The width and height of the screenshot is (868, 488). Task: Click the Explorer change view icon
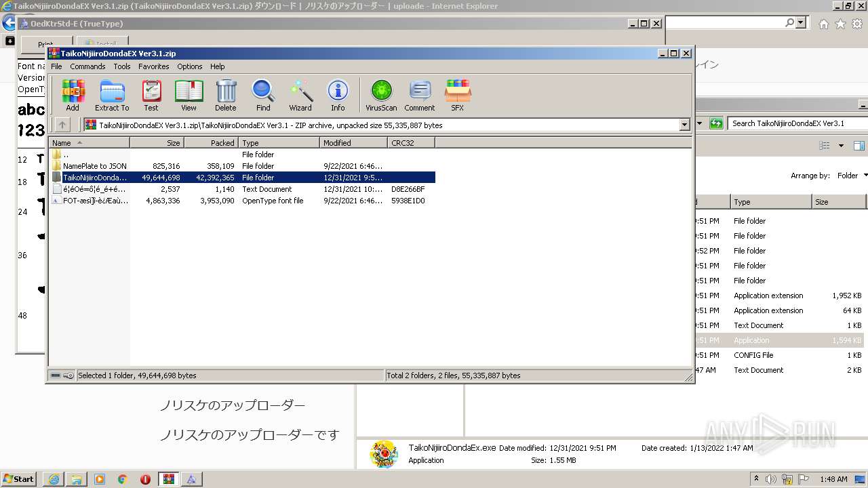[825, 146]
